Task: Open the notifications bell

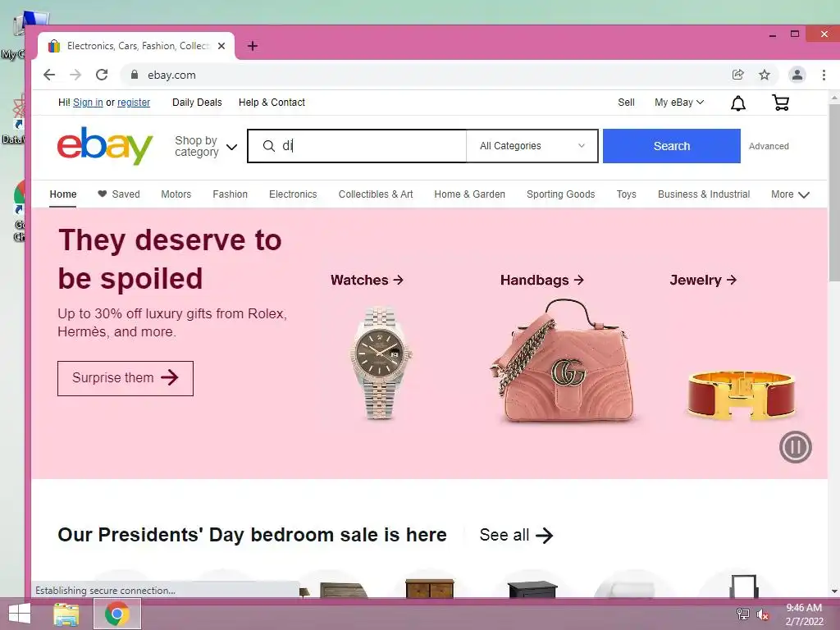Action: click(x=738, y=103)
